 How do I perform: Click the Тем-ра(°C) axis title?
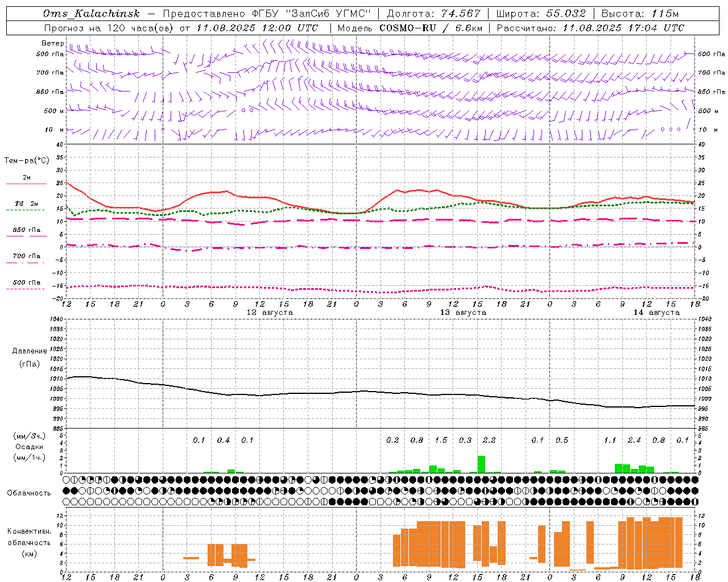click(x=27, y=161)
